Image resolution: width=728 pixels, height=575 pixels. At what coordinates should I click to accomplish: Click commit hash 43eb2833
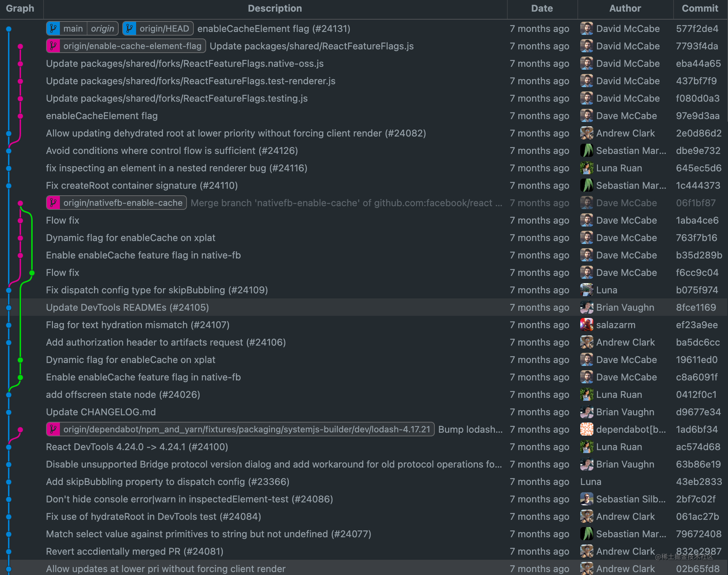click(699, 482)
